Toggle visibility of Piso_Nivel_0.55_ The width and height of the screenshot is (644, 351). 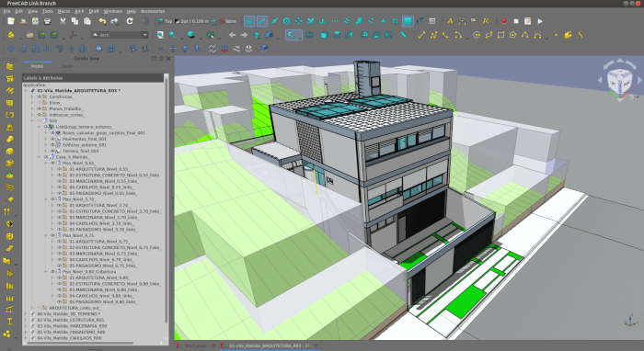coord(52,163)
